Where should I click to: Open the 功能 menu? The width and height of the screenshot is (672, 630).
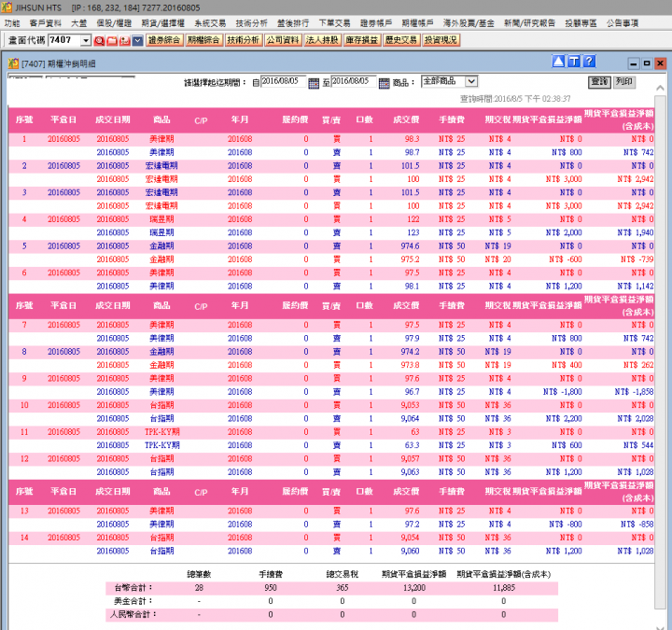pyautogui.click(x=12, y=23)
